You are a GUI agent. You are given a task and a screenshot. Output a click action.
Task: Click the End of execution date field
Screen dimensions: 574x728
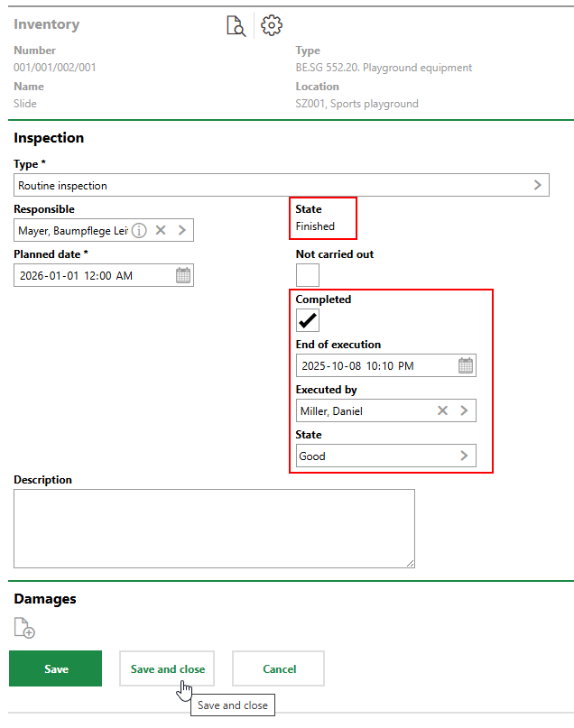coord(375,365)
